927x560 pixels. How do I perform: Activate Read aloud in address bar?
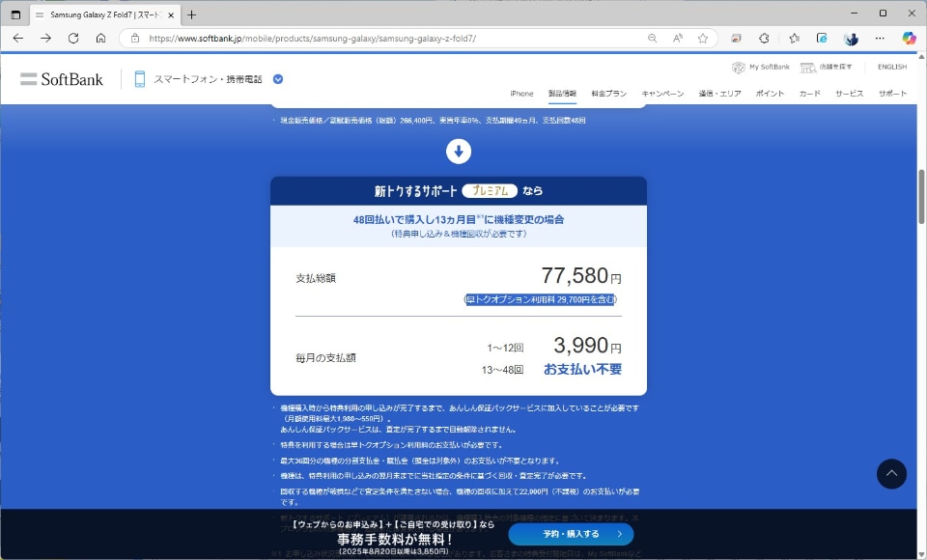pyautogui.click(x=678, y=39)
